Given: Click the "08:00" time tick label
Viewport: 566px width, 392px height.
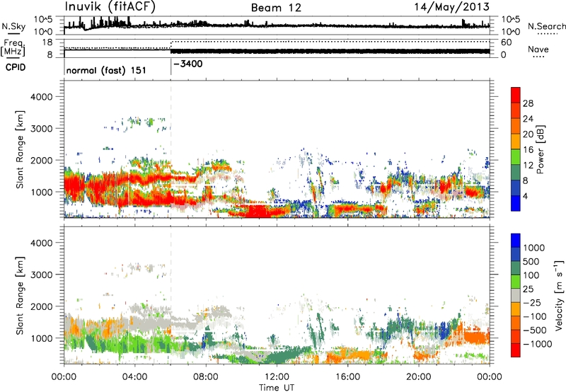Looking at the screenshot, I should click(x=206, y=377).
